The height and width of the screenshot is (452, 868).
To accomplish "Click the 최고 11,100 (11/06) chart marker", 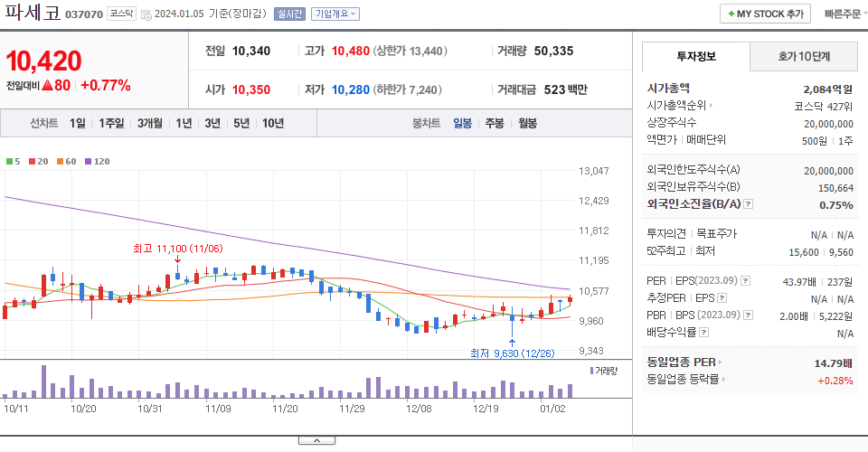I will coord(178,249).
